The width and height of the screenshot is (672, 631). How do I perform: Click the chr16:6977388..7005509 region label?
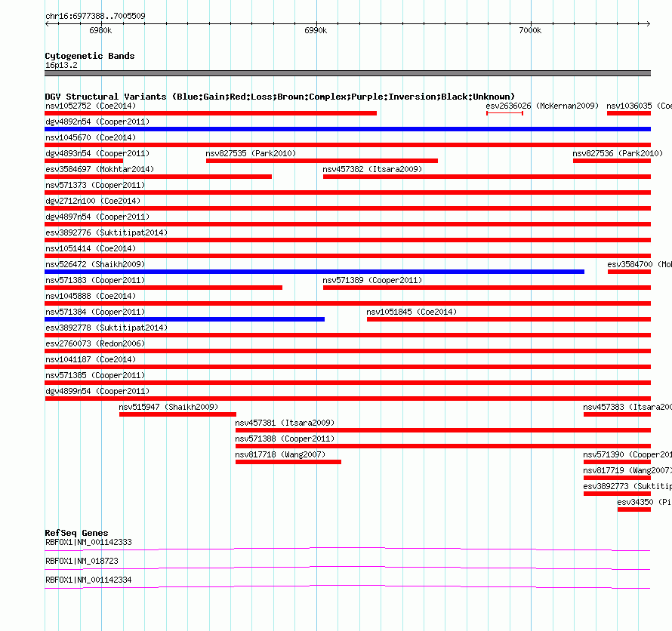(95, 16)
